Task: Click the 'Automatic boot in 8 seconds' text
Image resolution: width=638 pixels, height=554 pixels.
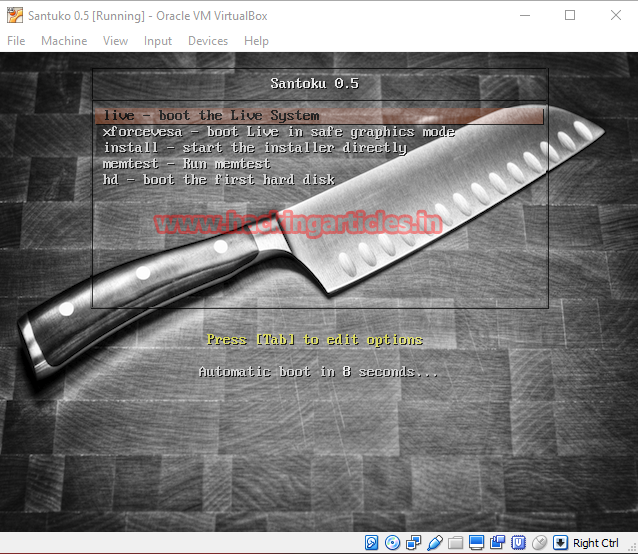Action: click(318, 372)
